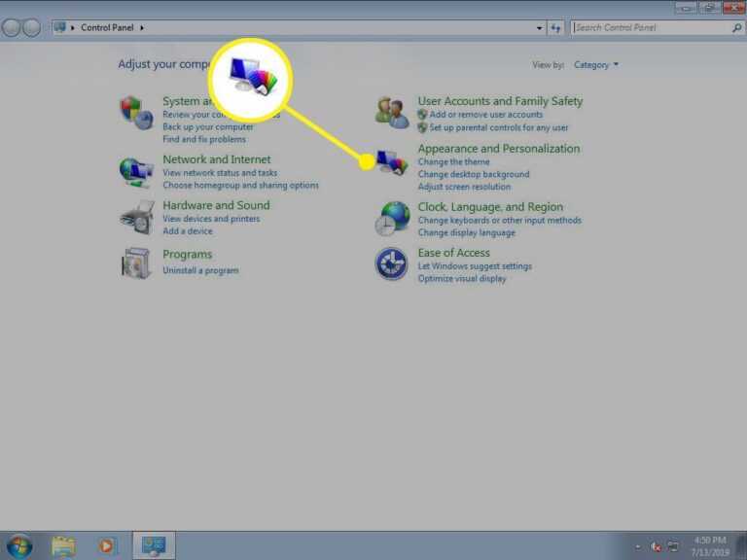Click the volume tray icon

[656, 547]
